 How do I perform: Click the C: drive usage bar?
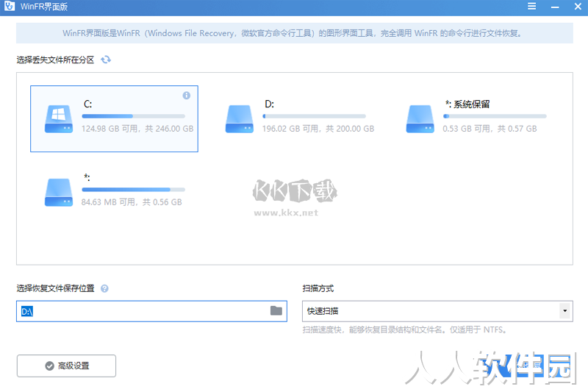134,116
